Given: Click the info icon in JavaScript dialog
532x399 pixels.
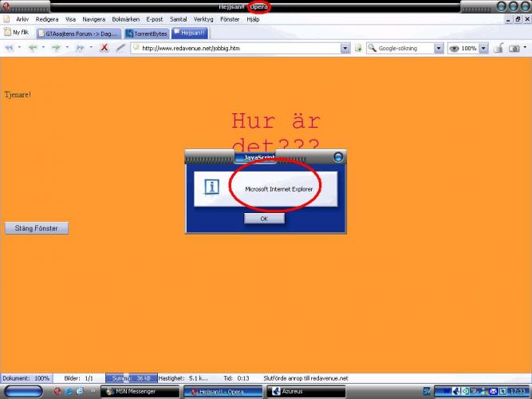Looking at the screenshot, I should point(211,187).
